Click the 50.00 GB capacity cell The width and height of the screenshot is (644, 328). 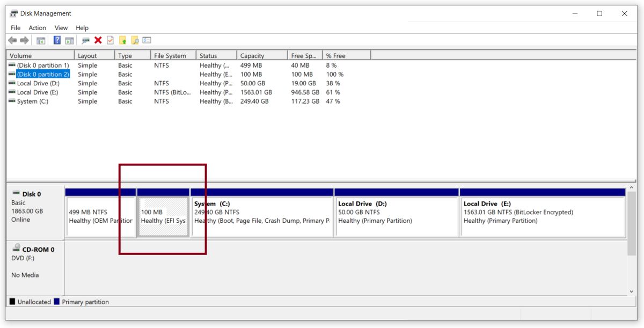click(253, 83)
